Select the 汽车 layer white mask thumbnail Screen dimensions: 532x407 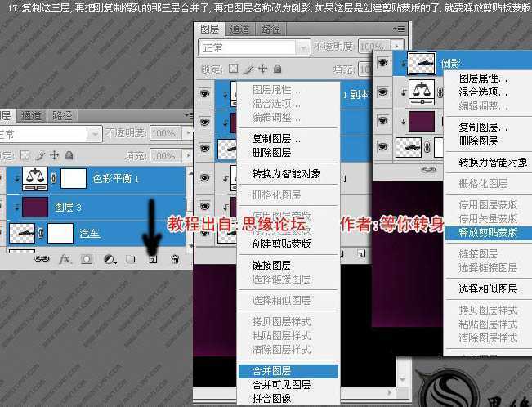60,233
